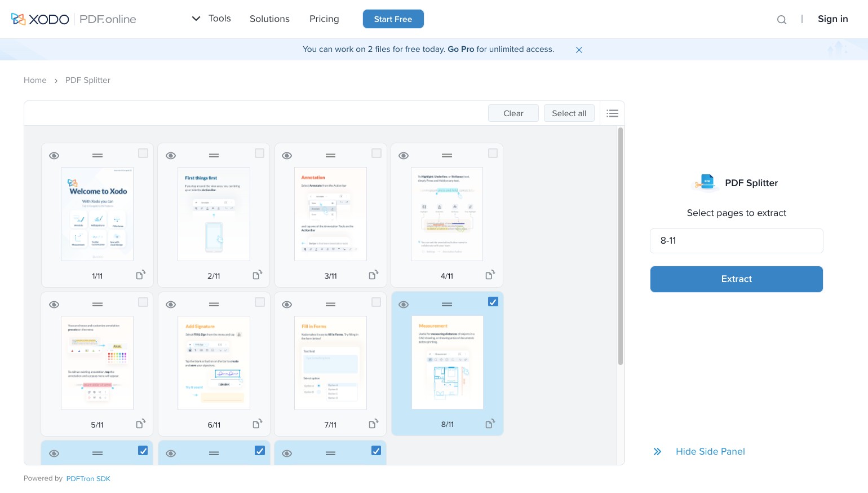Rotate page 4/11 using its rotate icon
The width and height of the screenshot is (868, 493).
490,275
